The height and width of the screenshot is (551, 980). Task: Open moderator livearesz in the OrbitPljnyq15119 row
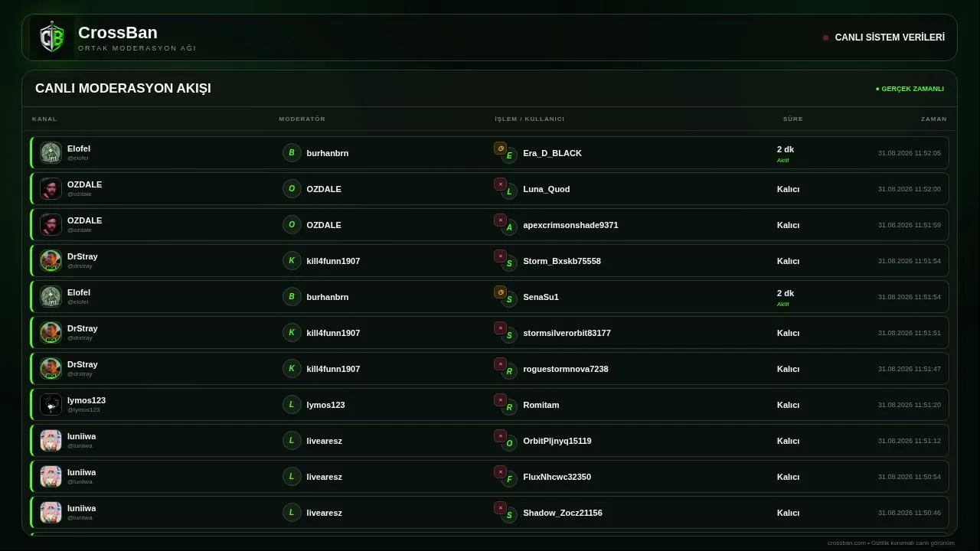click(x=324, y=441)
